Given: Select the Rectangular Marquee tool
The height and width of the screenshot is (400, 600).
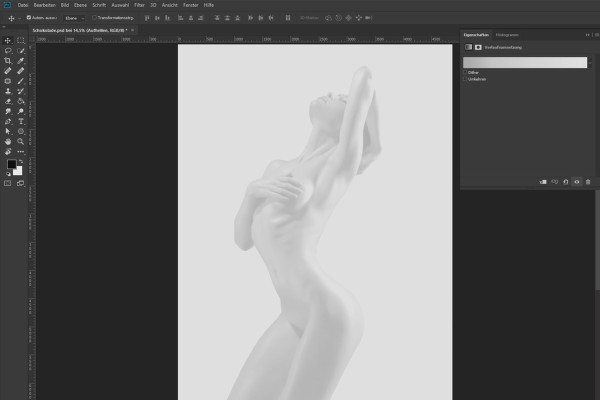Looking at the screenshot, I should (21, 41).
